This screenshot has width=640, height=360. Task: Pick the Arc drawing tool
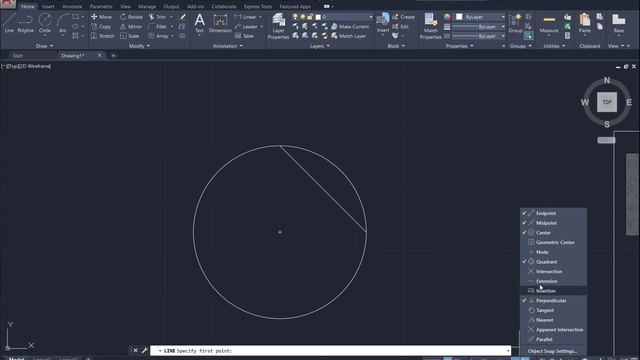tap(62, 23)
